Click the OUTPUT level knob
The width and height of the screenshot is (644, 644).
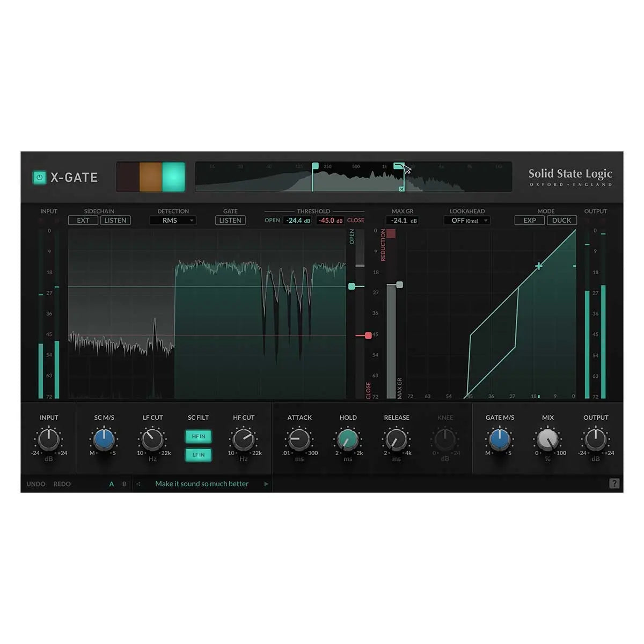[596, 440]
